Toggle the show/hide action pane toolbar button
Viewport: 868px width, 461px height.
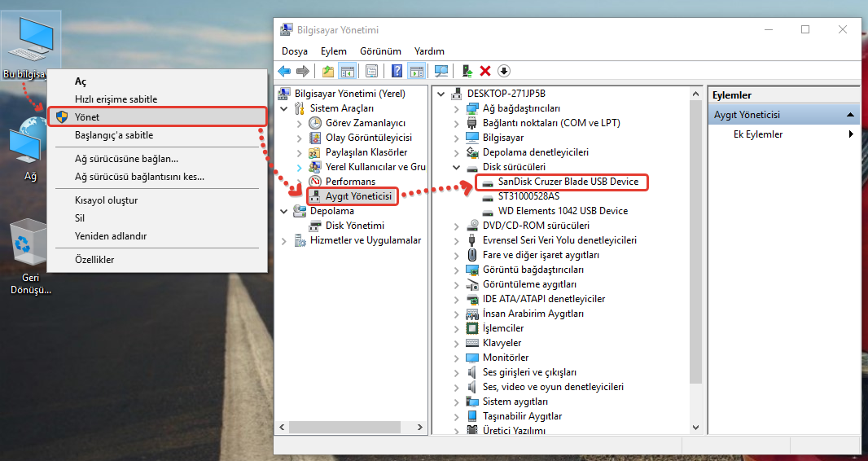click(416, 71)
